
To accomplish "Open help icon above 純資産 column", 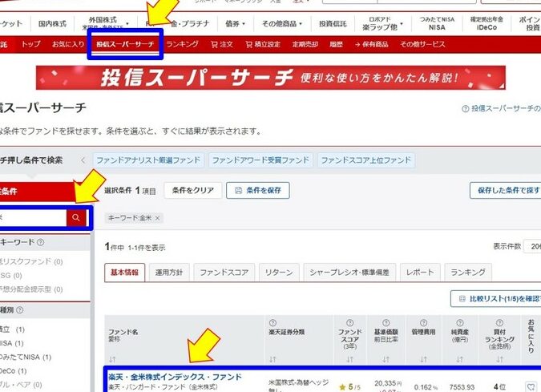I will pyautogui.click(x=460, y=322).
